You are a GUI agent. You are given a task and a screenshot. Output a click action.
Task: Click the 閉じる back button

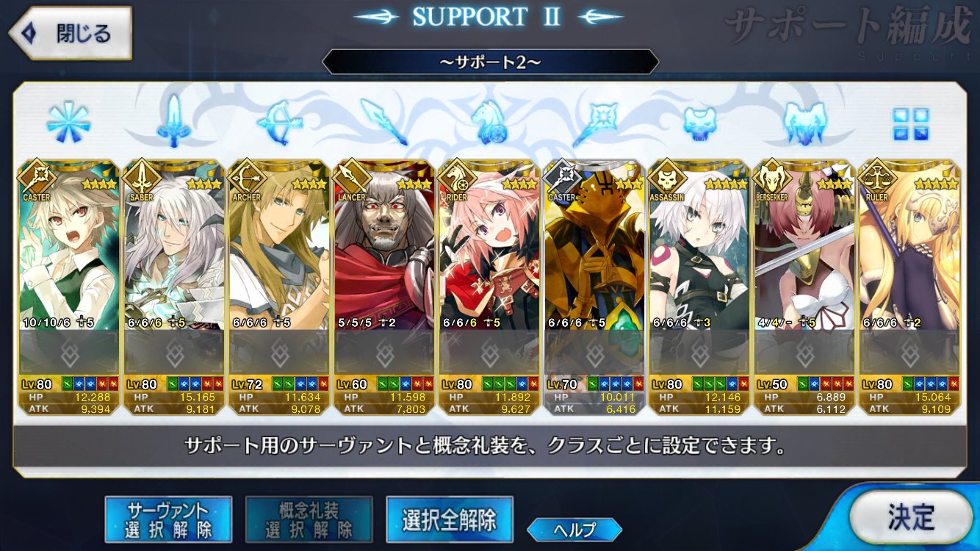[71, 33]
